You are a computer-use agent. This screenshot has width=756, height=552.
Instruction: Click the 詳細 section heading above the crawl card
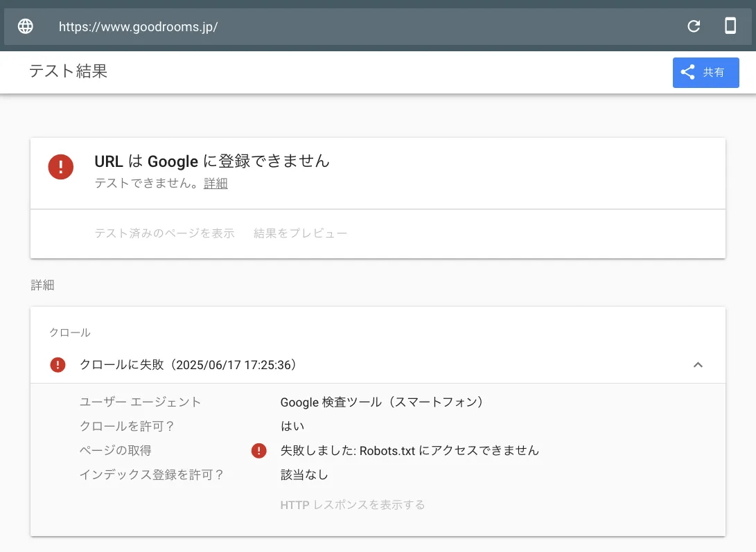[42, 285]
